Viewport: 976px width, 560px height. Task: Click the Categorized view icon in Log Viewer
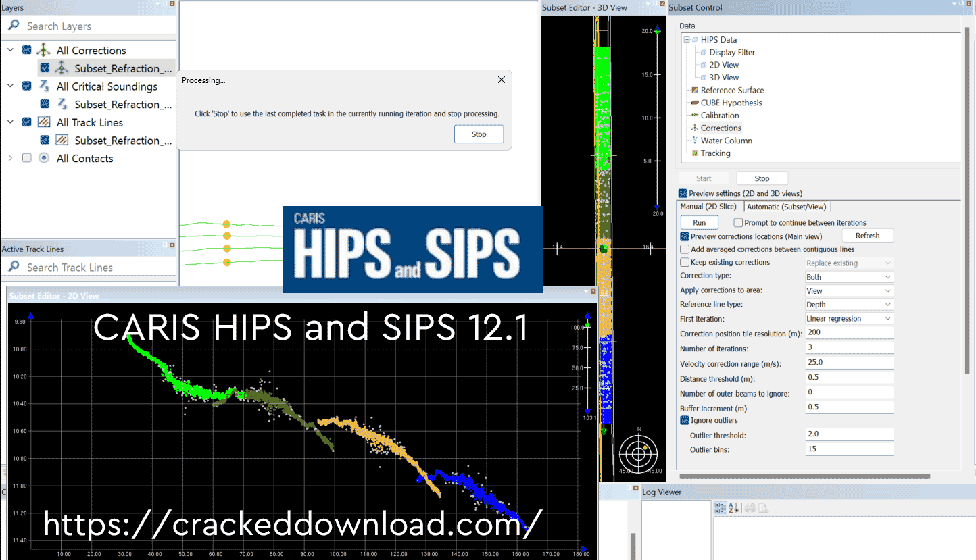coord(721,508)
